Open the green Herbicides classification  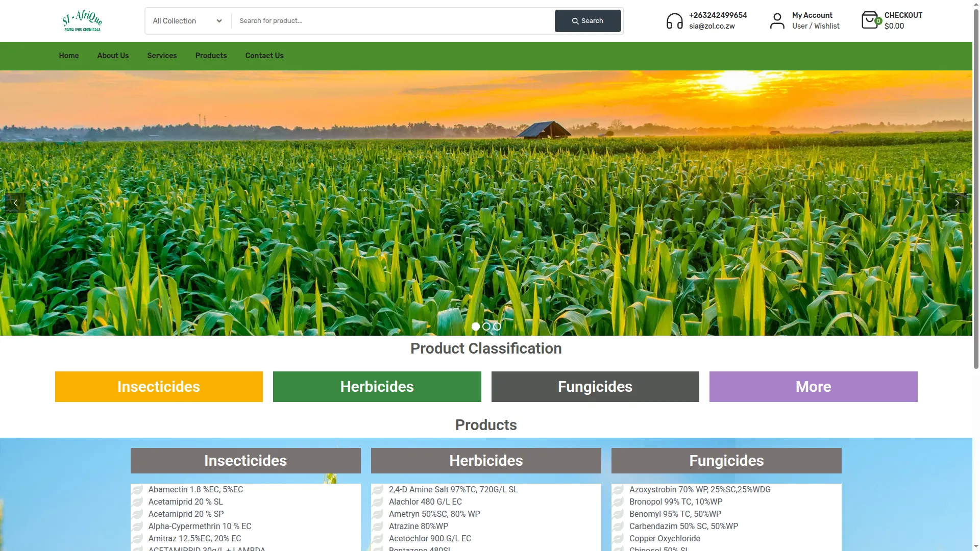[377, 387]
